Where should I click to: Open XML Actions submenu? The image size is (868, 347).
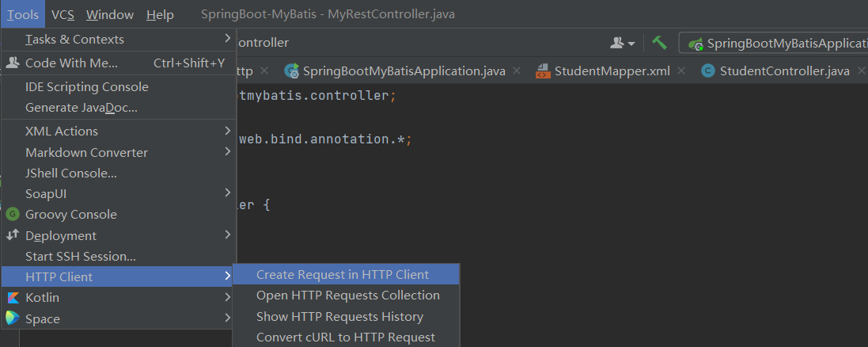pyautogui.click(x=119, y=132)
